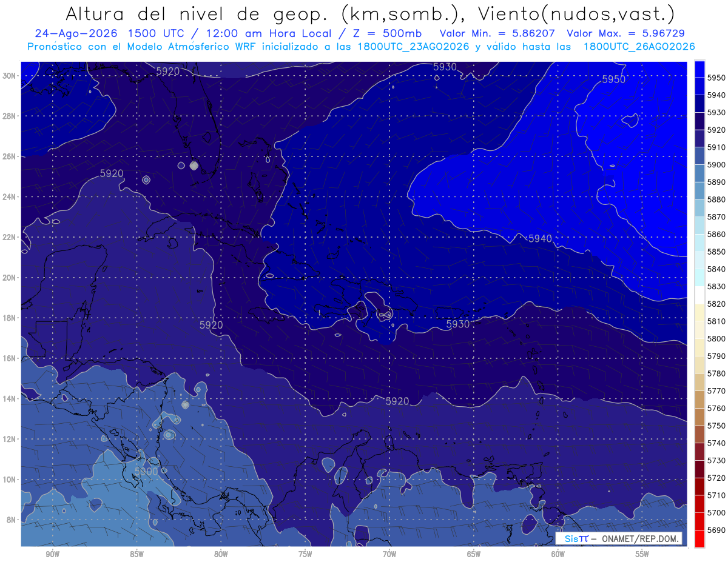Click the "1500 UTC" time text
The height and width of the screenshot is (562, 728).
[155, 34]
